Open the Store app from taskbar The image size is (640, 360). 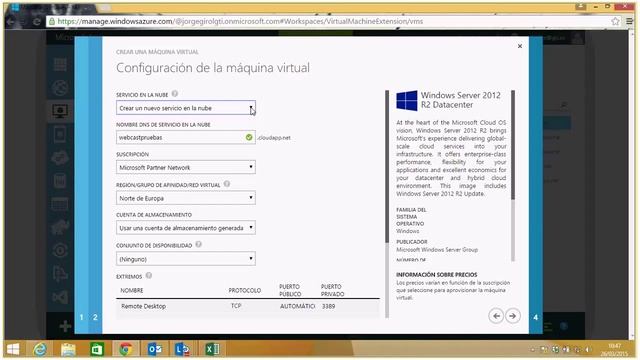click(x=97, y=349)
